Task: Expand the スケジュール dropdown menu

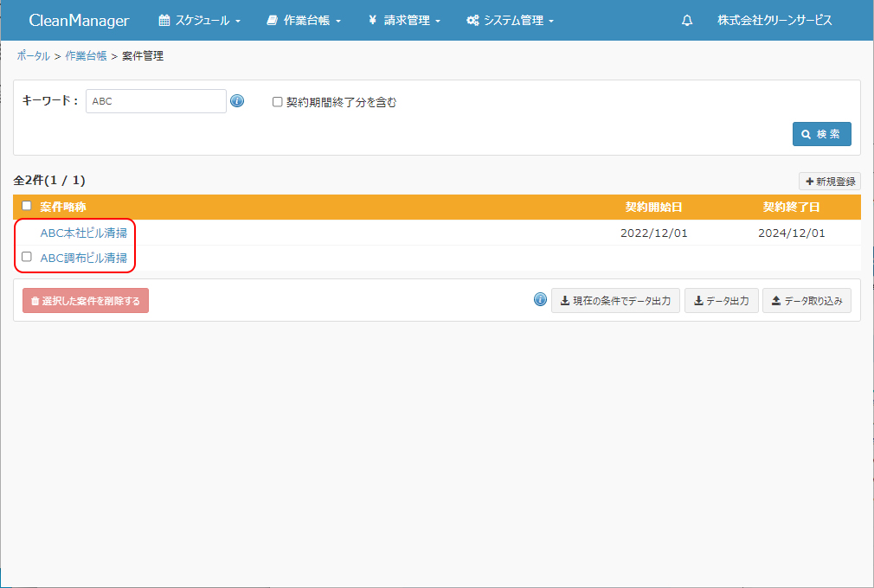Action: coord(199,21)
